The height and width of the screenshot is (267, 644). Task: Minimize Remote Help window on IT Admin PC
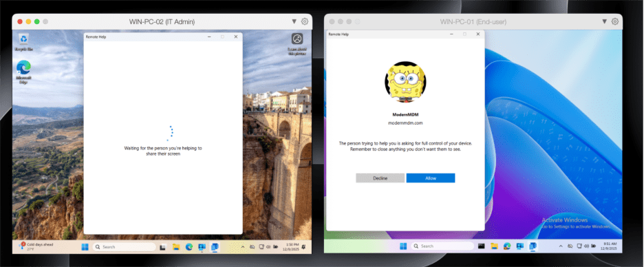pos(209,36)
